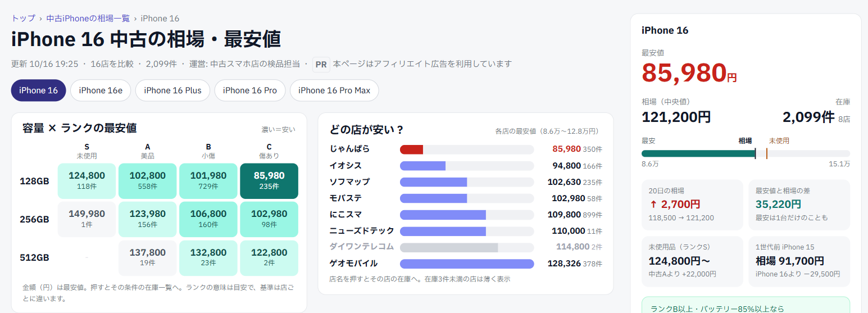
Task: Switch to the iPhone 16 Pro tab
Action: 250,90
